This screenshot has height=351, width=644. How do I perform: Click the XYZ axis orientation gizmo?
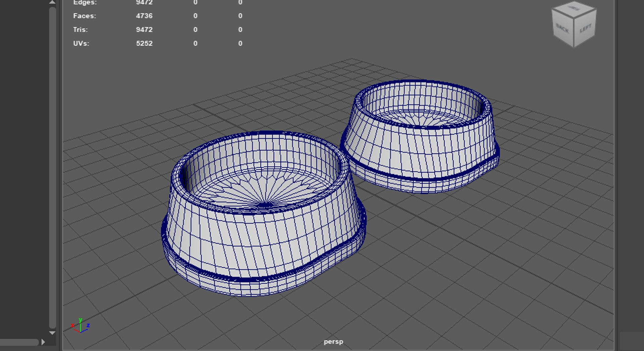[80, 325]
